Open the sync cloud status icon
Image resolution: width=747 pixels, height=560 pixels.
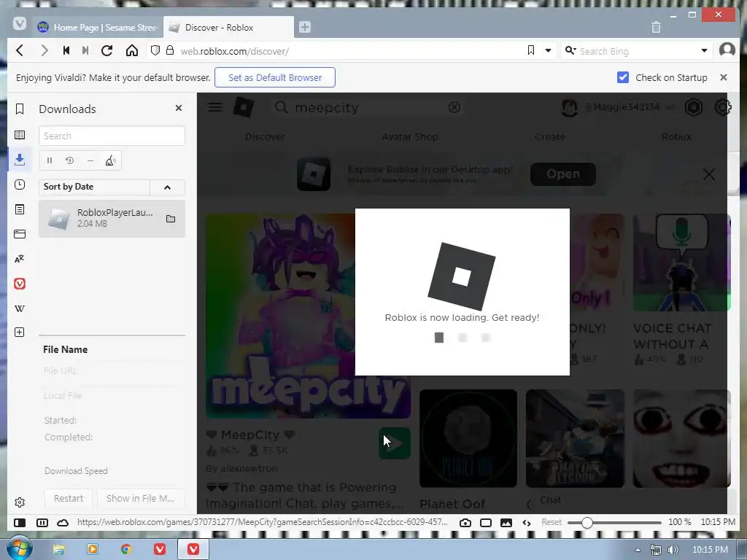[x=63, y=522]
